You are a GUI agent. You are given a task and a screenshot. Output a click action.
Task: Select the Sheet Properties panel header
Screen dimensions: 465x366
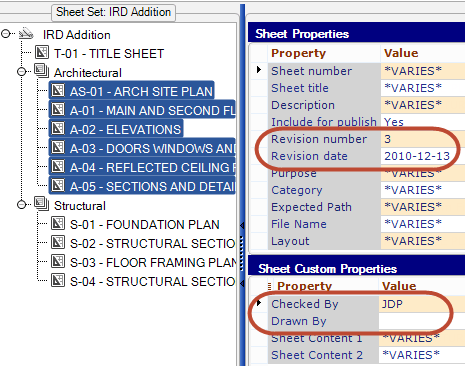coord(356,34)
